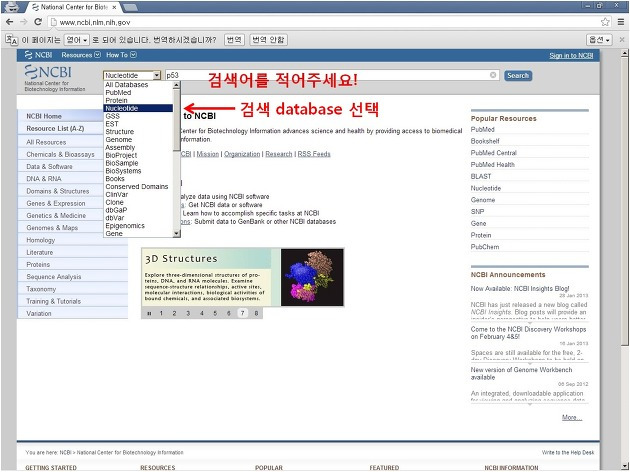Select Conserved Domains in database list
Screen dimensions: 630x472
tap(138, 186)
